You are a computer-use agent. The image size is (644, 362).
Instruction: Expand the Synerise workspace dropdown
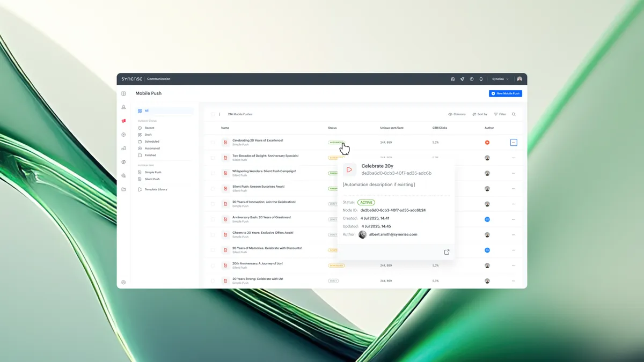(500, 79)
